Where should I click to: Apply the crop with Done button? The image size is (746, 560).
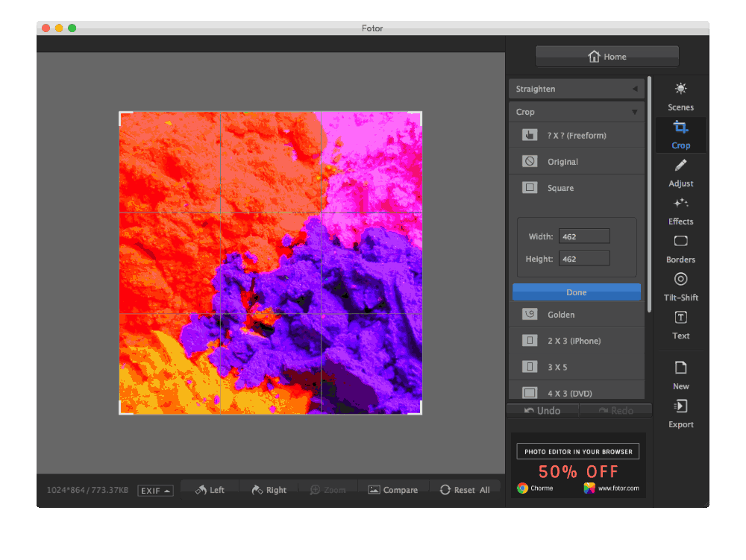pos(576,292)
